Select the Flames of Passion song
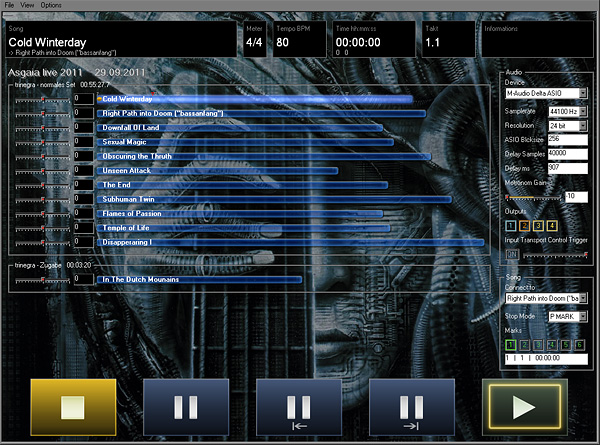 240,214
